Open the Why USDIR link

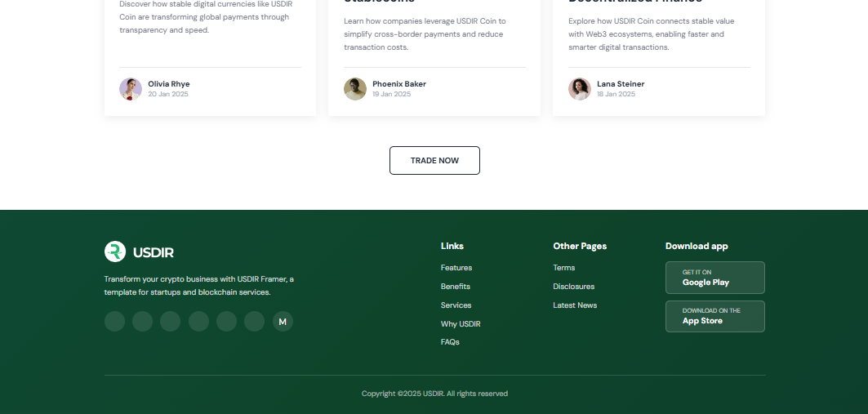click(461, 324)
